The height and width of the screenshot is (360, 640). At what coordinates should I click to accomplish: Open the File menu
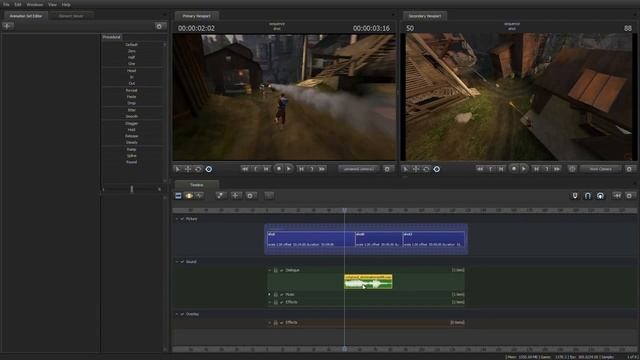point(6,4)
